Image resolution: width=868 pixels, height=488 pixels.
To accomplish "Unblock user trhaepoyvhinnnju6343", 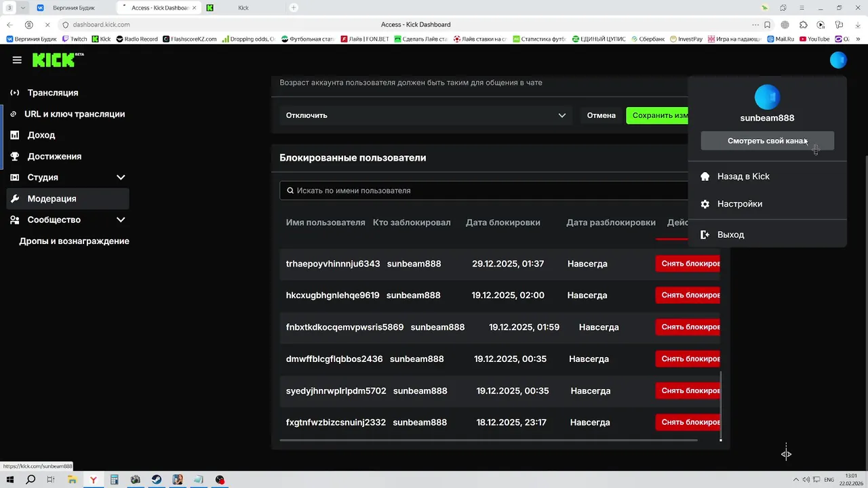I will [x=688, y=264].
